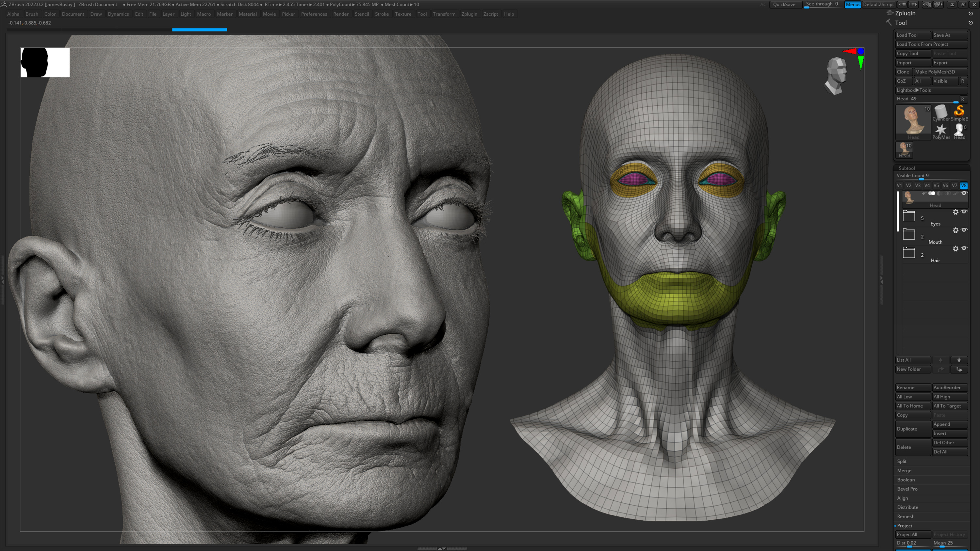The height and width of the screenshot is (551, 980).
Task: Expand the Zplugin panel header
Action: tap(905, 13)
